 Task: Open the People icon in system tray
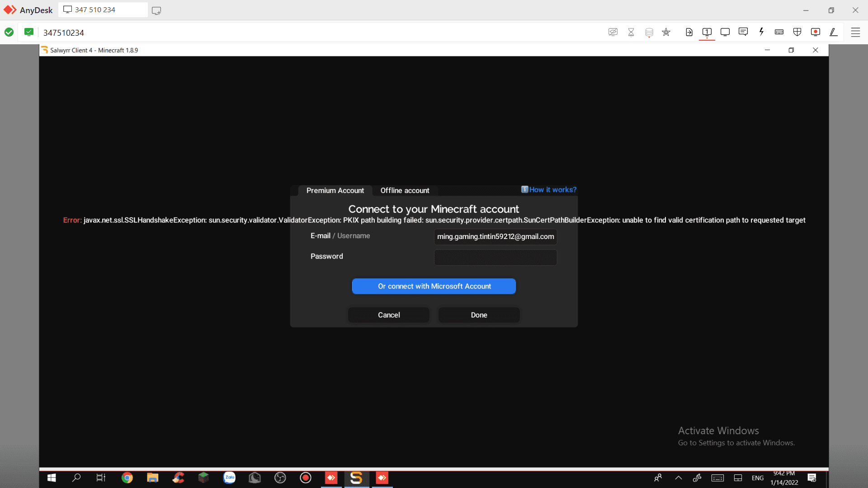658,478
